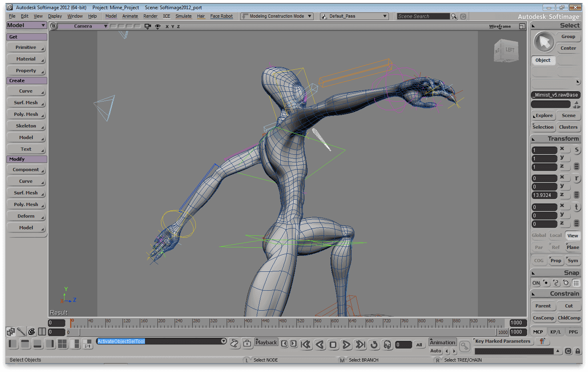Click the colored keys icon next to Key Marked Parameters

pyautogui.click(x=542, y=342)
